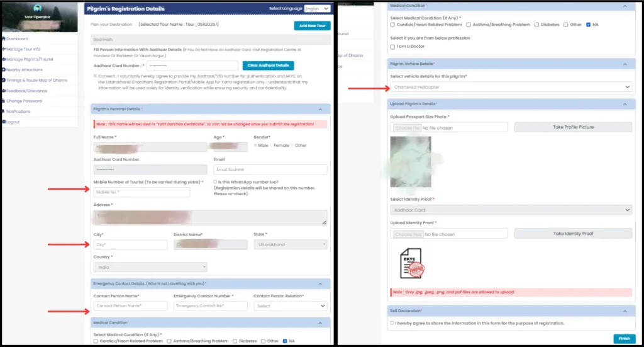Click the Change Password sidebar icon
The height and width of the screenshot is (347, 644).
coord(3,101)
